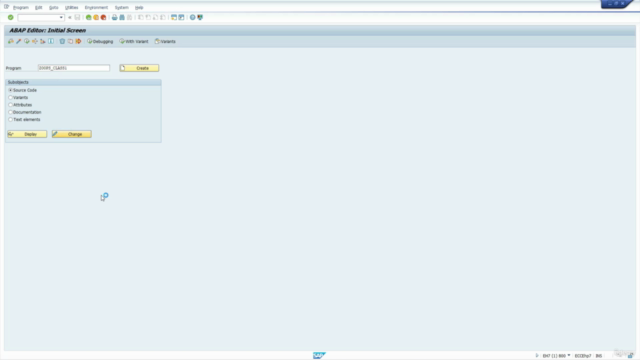This screenshot has width=640, height=360.
Task: Click the server name in status bar
Action: [x=582, y=356]
